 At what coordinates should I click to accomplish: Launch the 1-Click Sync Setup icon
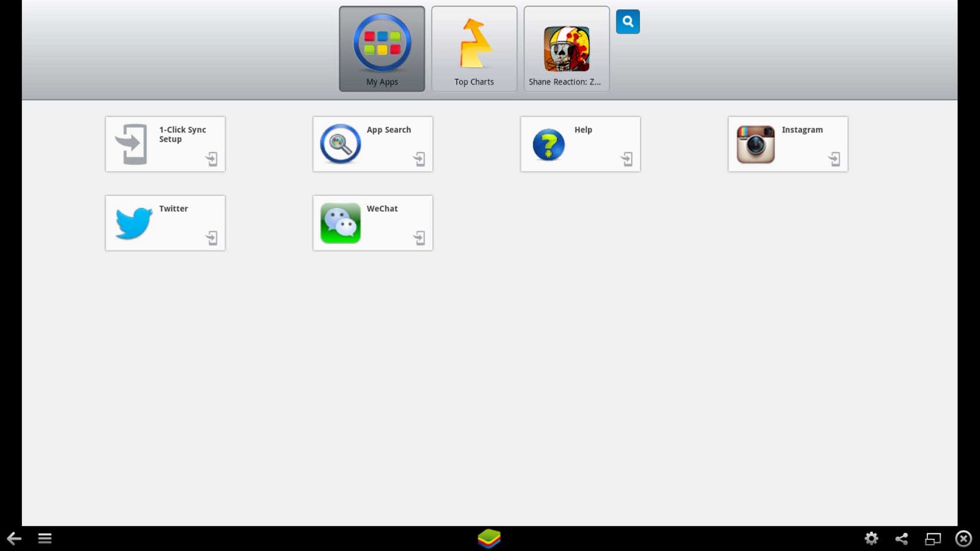(132, 144)
